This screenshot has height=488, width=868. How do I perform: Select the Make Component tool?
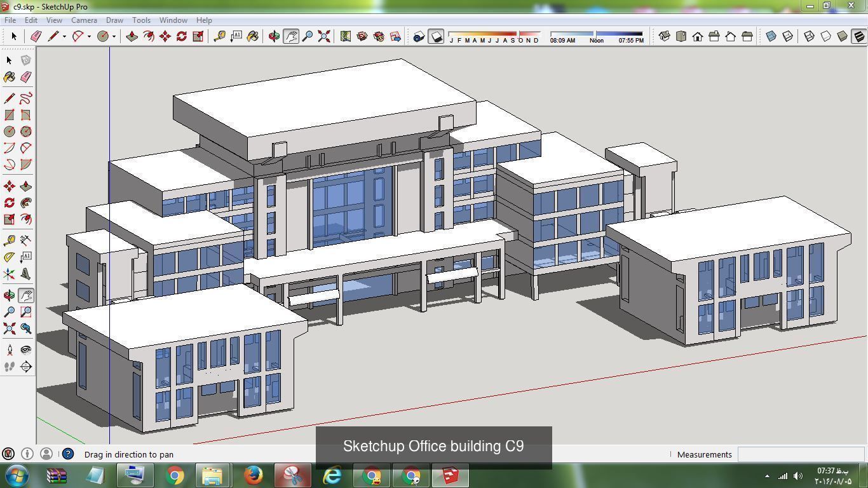25,60
